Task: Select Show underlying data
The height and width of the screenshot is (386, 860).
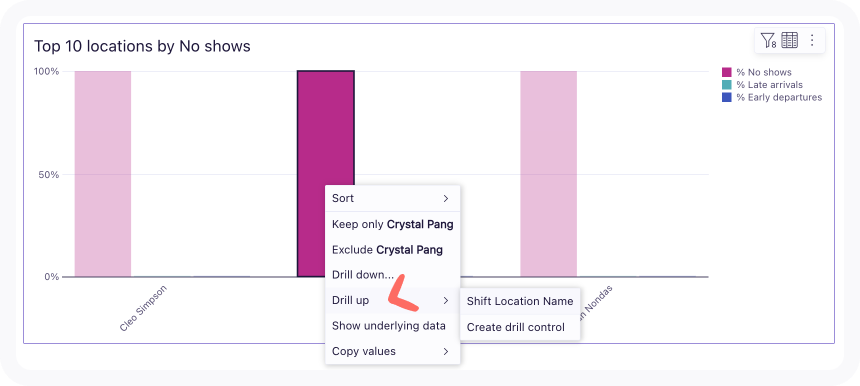Action: point(392,326)
